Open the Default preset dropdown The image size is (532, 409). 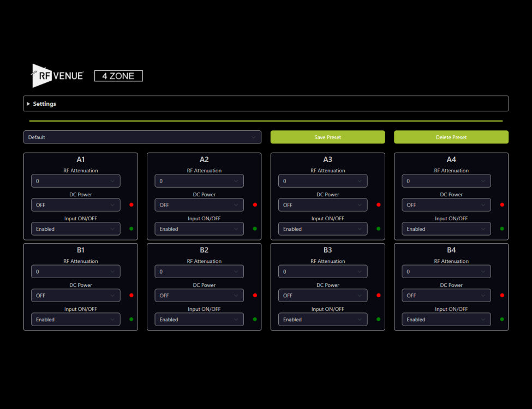pos(142,137)
